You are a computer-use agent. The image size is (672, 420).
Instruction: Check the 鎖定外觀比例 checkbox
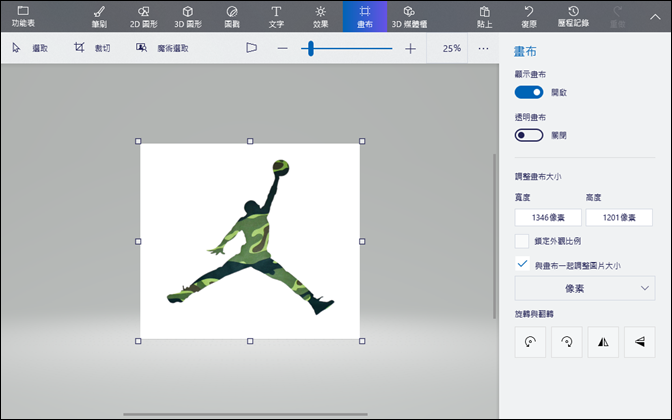pos(522,241)
